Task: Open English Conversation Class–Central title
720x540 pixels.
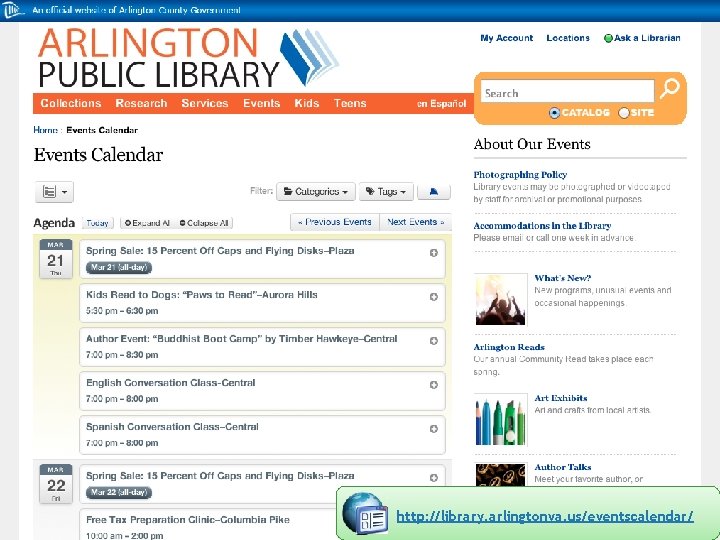Action: [170, 383]
